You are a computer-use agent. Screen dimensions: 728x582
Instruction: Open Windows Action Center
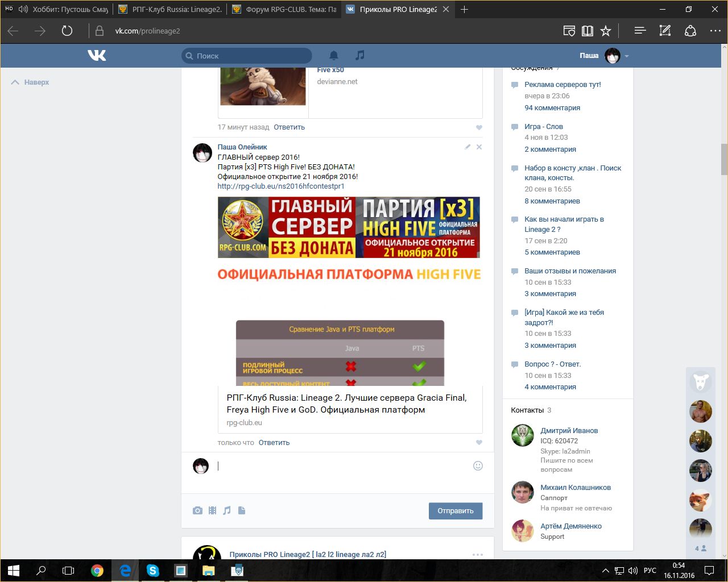[709, 571]
